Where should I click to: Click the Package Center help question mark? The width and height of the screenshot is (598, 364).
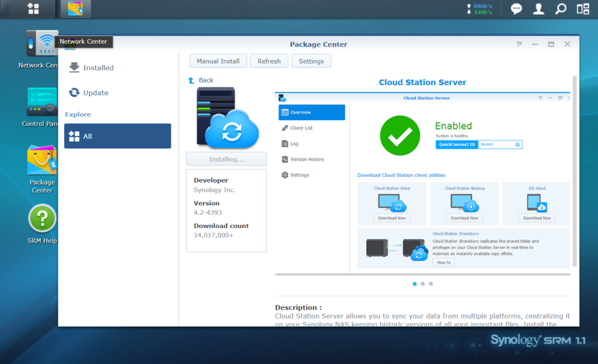(x=519, y=44)
